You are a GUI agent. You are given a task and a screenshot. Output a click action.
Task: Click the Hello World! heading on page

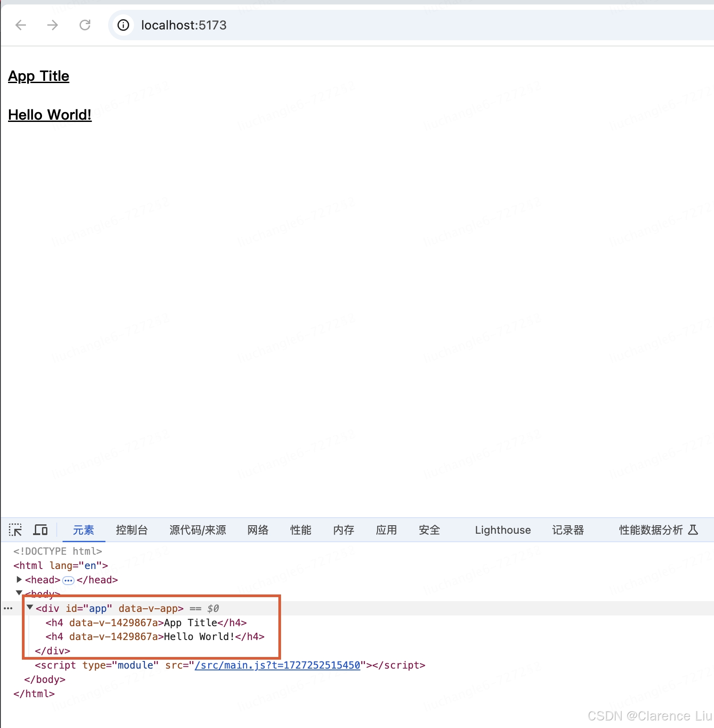point(50,115)
